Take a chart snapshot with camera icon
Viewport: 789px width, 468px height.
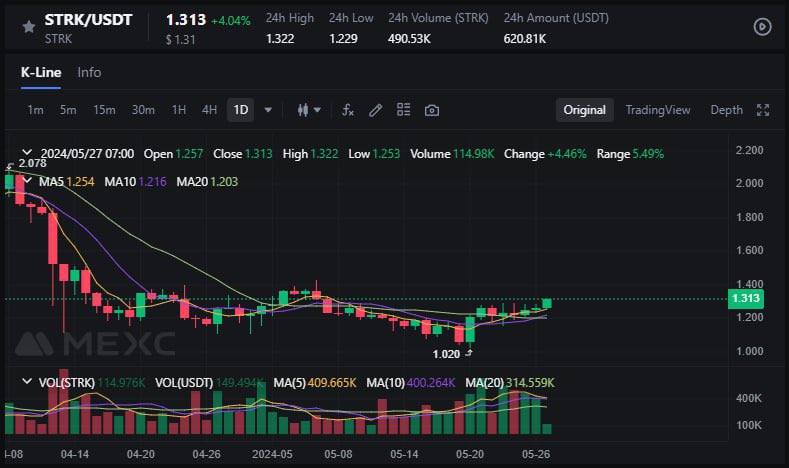pos(432,110)
